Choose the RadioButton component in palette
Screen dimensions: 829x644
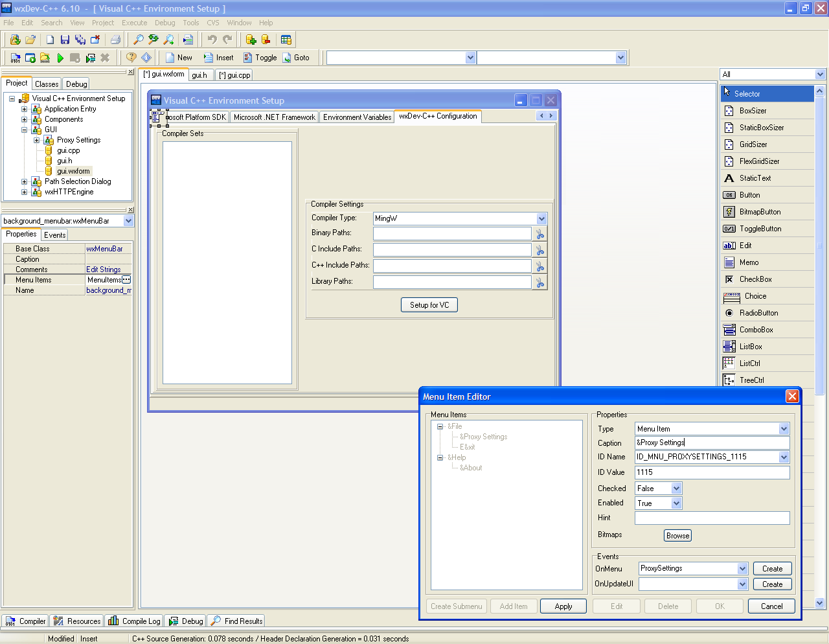click(767, 313)
